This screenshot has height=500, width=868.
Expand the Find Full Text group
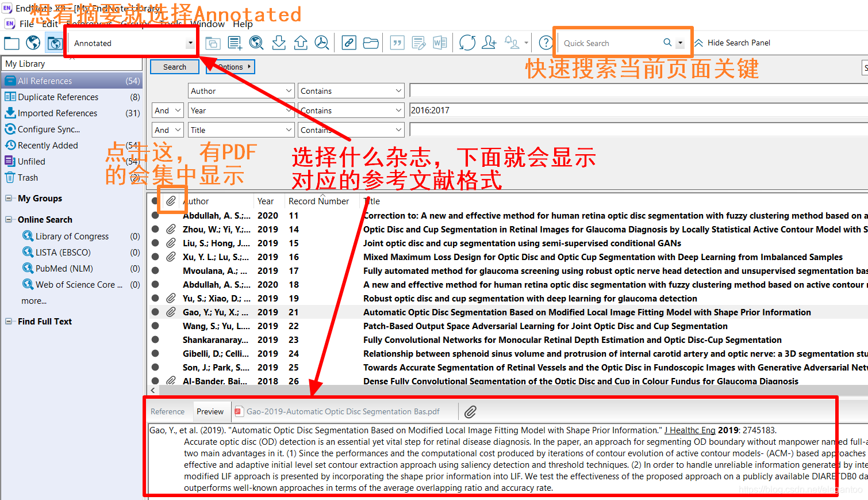pos(9,322)
